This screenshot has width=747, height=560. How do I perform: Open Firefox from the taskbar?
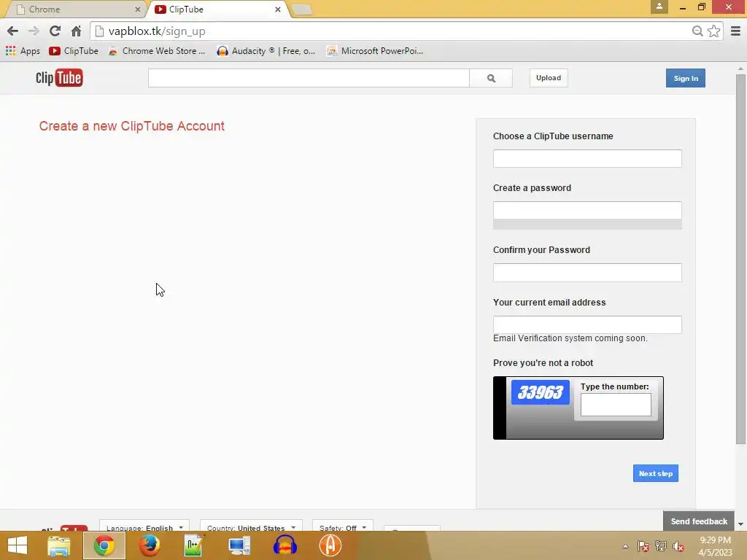(149, 545)
